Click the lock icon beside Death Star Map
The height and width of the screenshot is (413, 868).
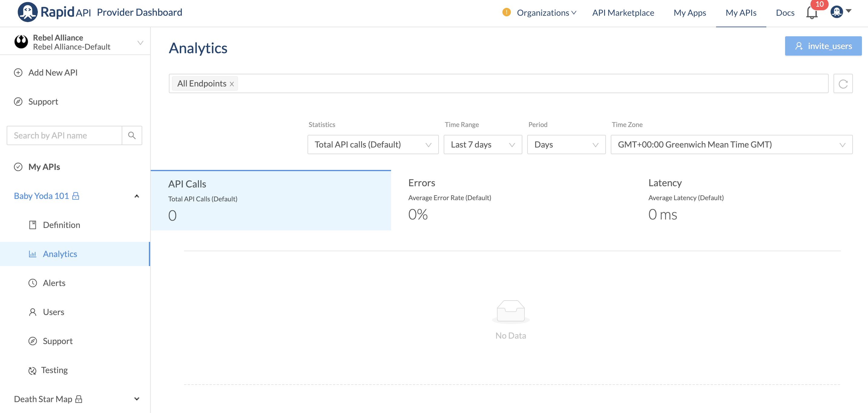pyautogui.click(x=79, y=399)
